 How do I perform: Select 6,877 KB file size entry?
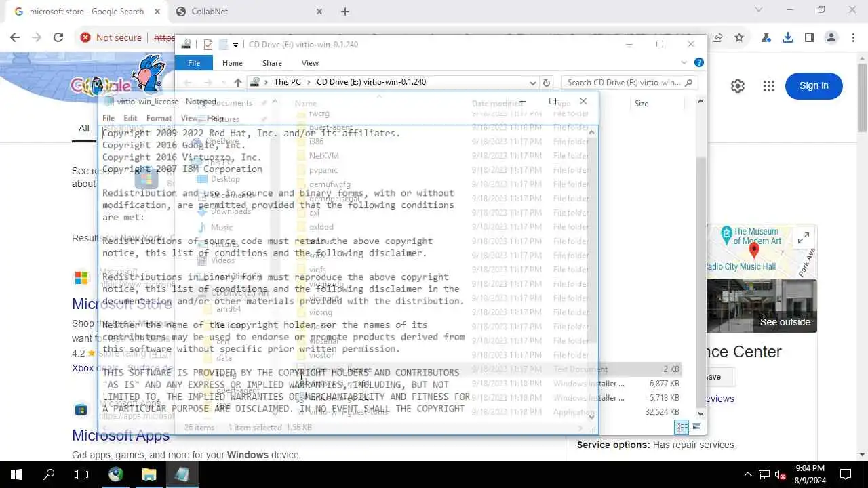665,384
